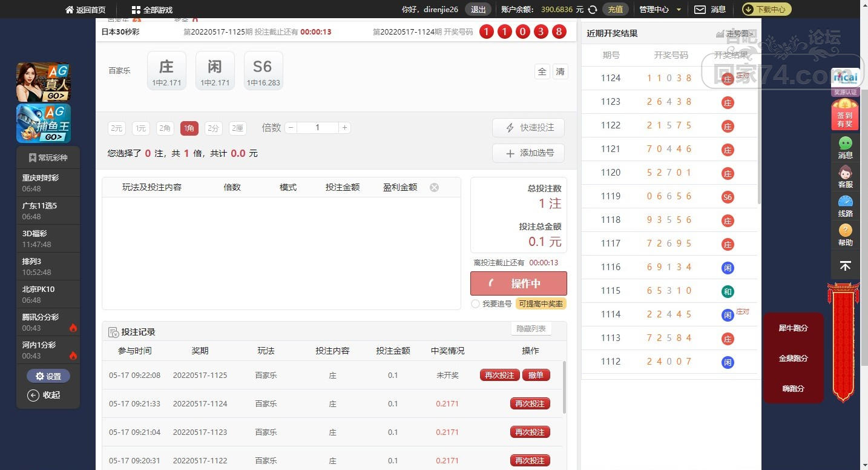868x470 pixels.
Task: Clear bet list with the X icon
Action: [434, 188]
